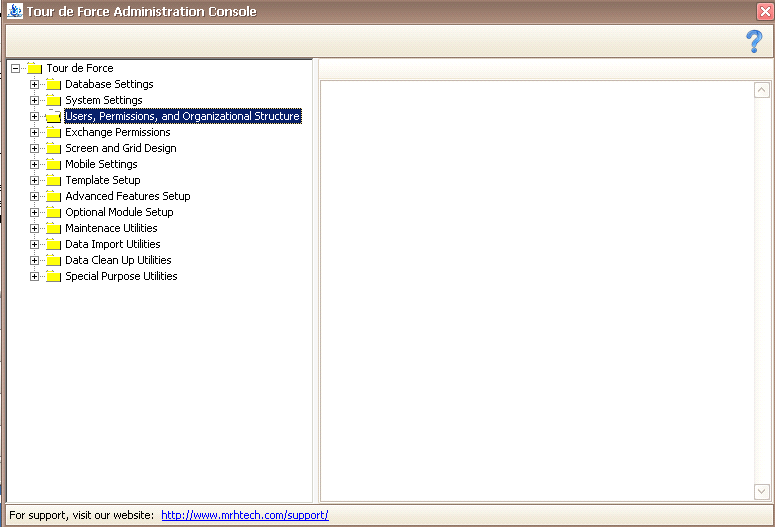This screenshot has width=775, height=527.
Task: Click the folder icon beside Tour de Force root
Action: tap(35, 68)
